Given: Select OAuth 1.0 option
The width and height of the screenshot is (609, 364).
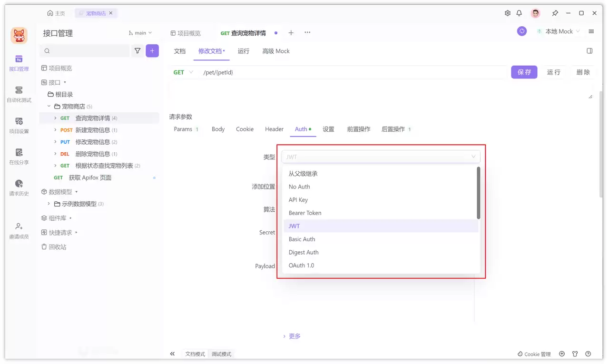Looking at the screenshot, I should pyautogui.click(x=381, y=266).
